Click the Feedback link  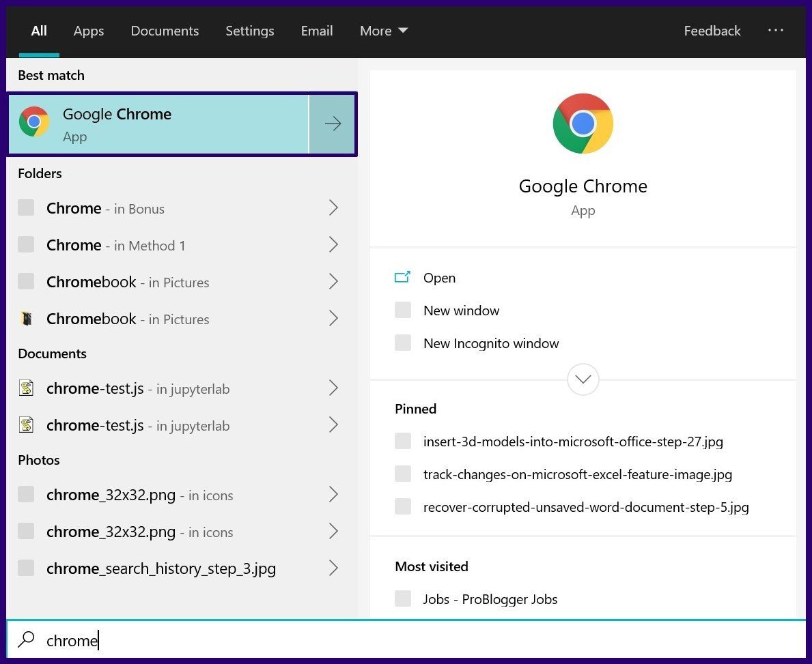pos(712,31)
